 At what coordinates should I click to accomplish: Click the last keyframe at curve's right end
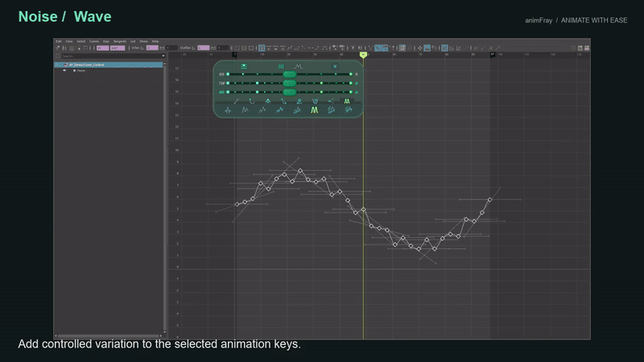point(489,200)
